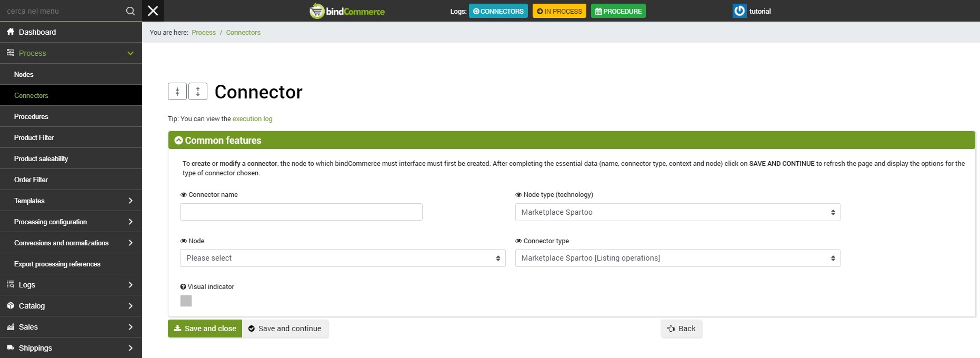Image resolution: width=980 pixels, height=358 pixels.
Task: Open Export processing references item
Action: tap(71, 264)
